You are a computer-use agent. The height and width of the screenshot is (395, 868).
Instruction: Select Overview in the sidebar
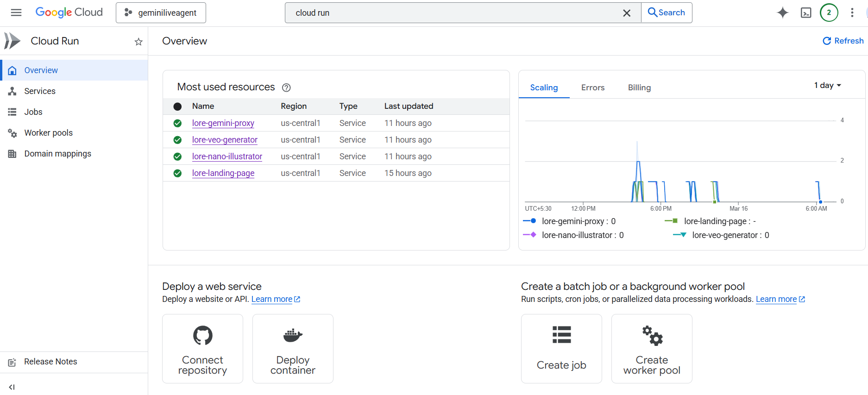click(x=74, y=70)
